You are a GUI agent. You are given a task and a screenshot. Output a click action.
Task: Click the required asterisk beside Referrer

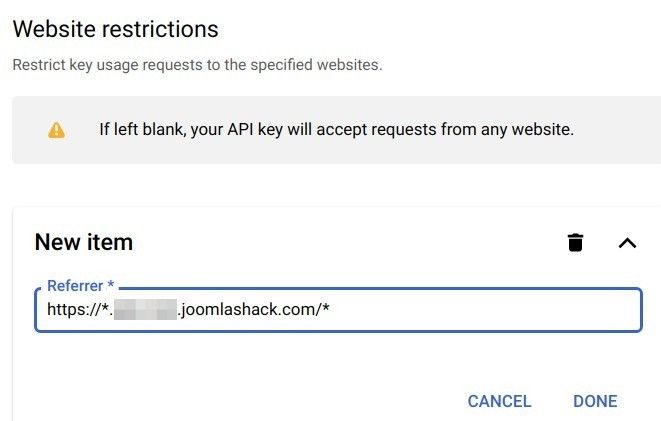pos(110,284)
